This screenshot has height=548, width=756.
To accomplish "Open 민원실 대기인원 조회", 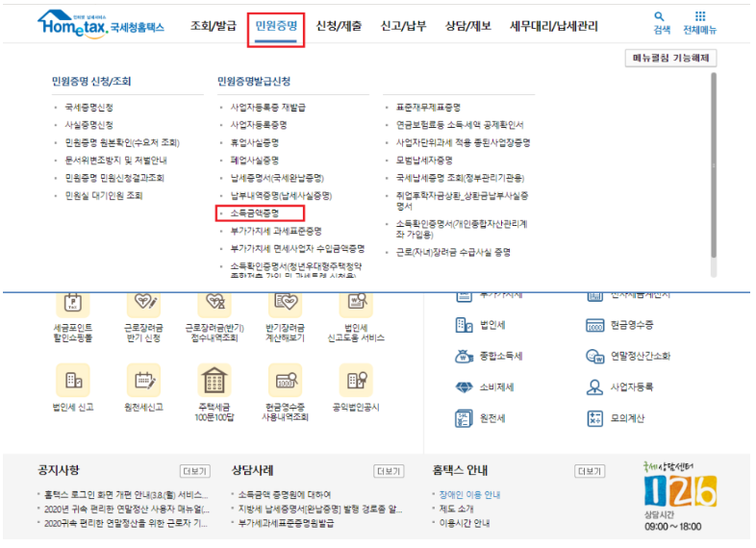I will (x=104, y=195).
